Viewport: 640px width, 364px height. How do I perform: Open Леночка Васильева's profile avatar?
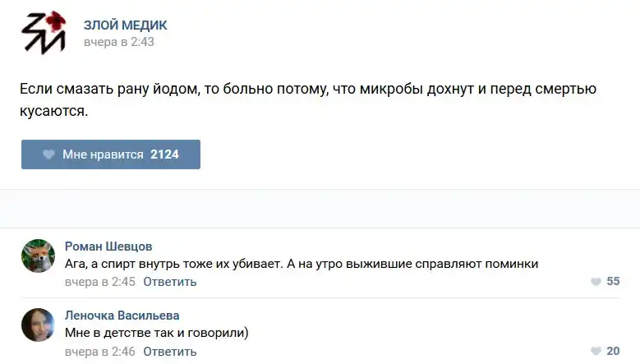click(x=38, y=325)
